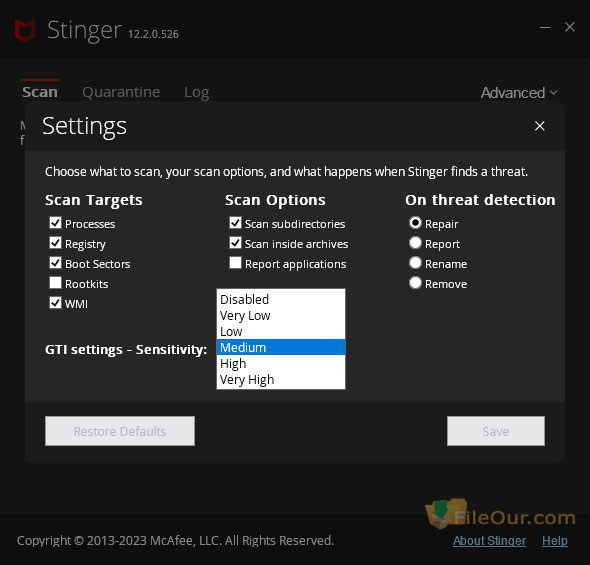Enable the Rootkits checkbox
This screenshot has width=590, height=565.
tap(55, 282)
